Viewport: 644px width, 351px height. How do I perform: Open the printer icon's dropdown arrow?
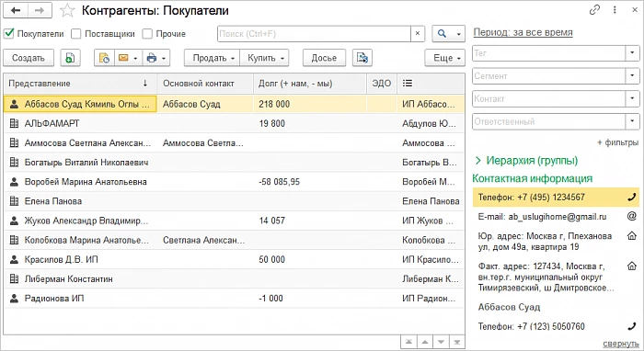pyautogui.click(x=164, y=58)
